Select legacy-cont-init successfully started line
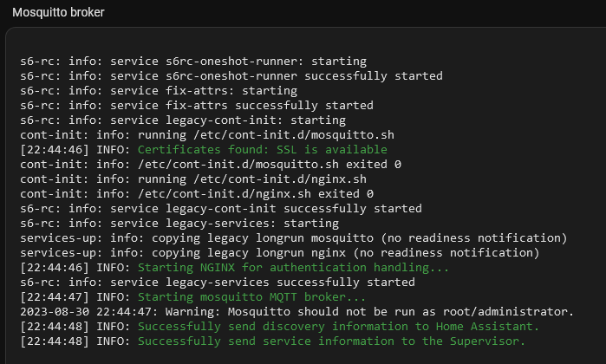Screen dimensions: 606x364 (x=221, y=209)
